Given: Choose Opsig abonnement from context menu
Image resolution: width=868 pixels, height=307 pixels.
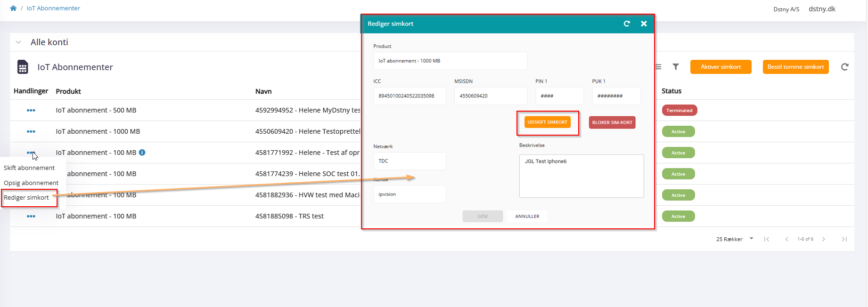Looking at the screenshot, I should point(31,183).
